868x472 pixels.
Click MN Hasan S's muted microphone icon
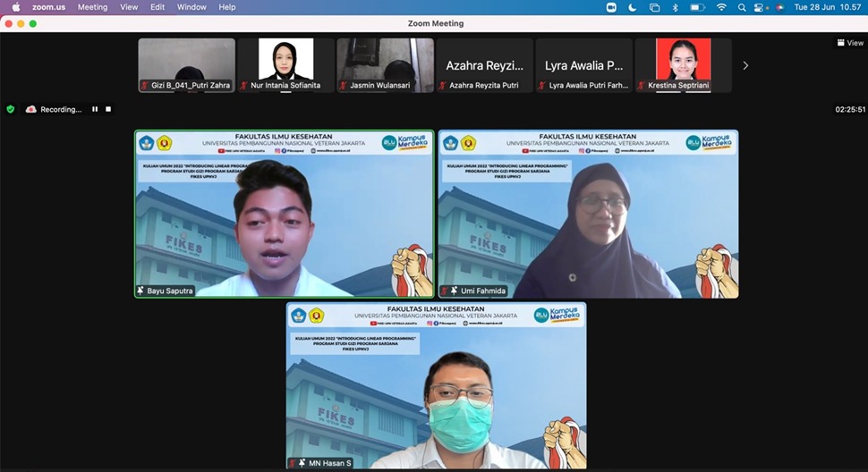pos(293,462)
